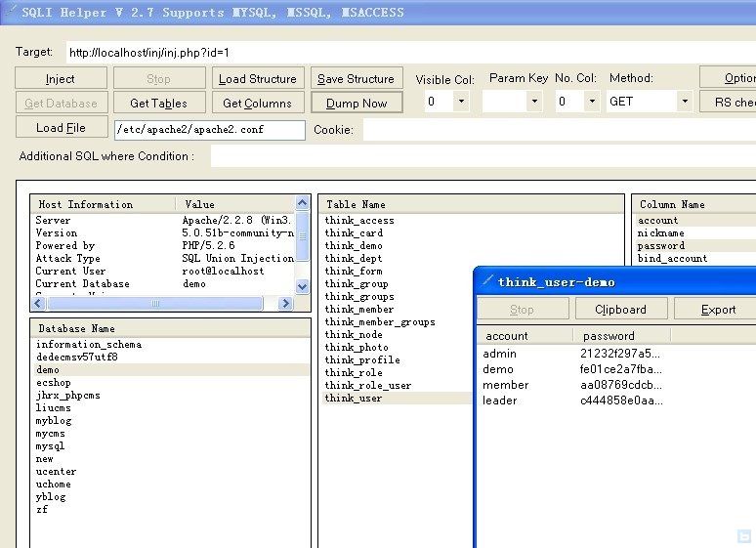Click Save Structure button

tap(357, 78)
